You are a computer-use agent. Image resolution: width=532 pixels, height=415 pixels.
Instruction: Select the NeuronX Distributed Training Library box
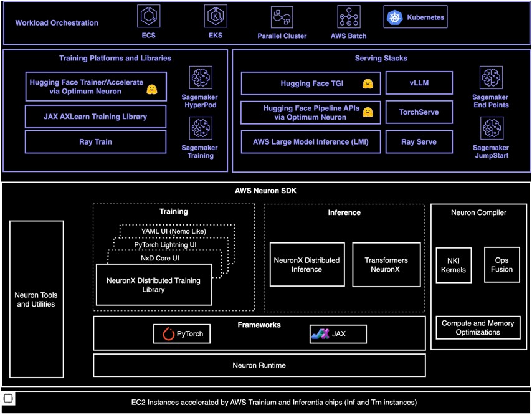point(154,285)
